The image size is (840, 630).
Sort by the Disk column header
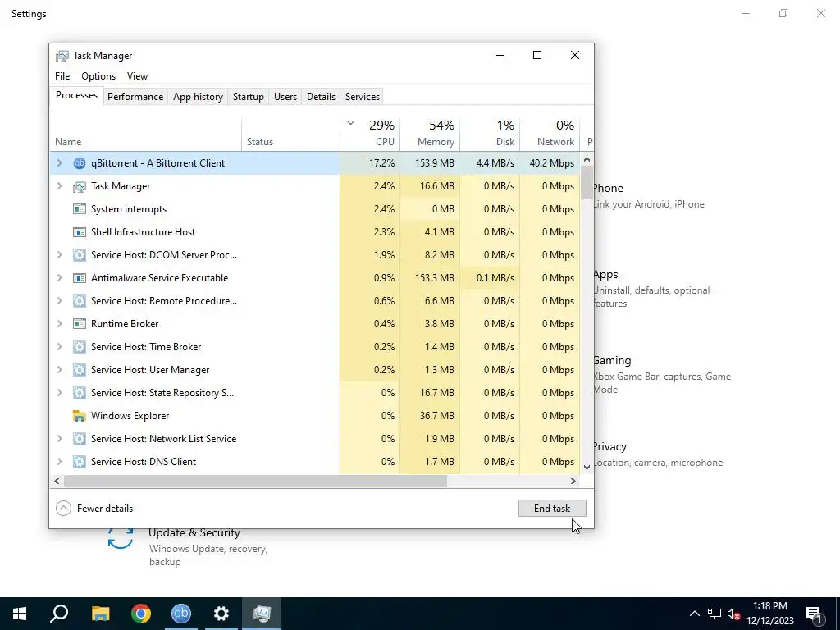point(490,133)
